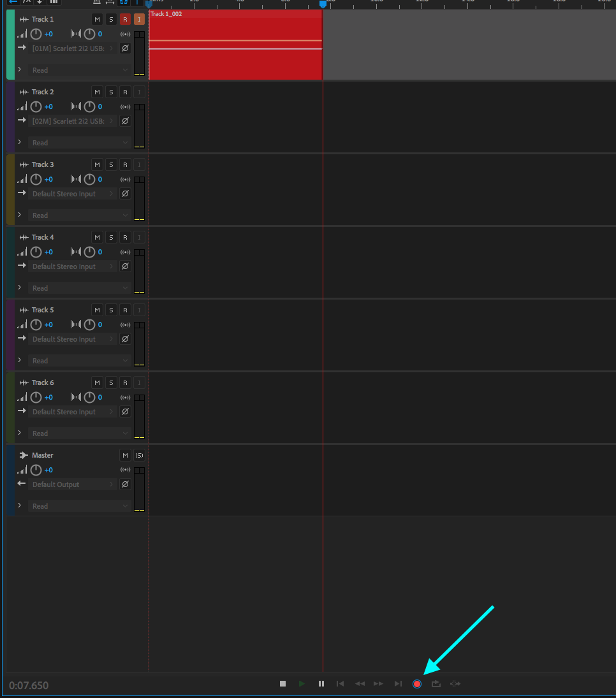Adjust Track 1 volume knob
616x698 pixels.
36,34
